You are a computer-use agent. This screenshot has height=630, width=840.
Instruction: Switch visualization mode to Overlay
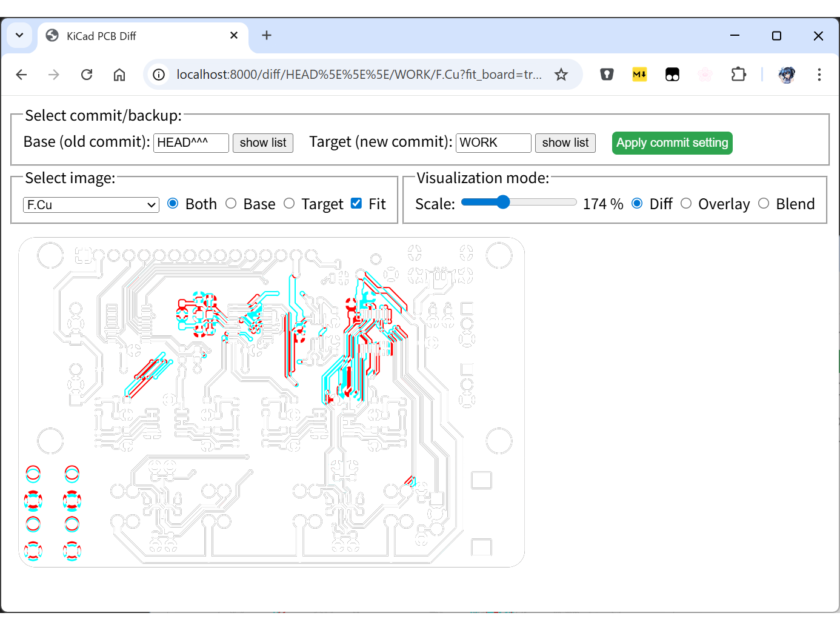686,204
